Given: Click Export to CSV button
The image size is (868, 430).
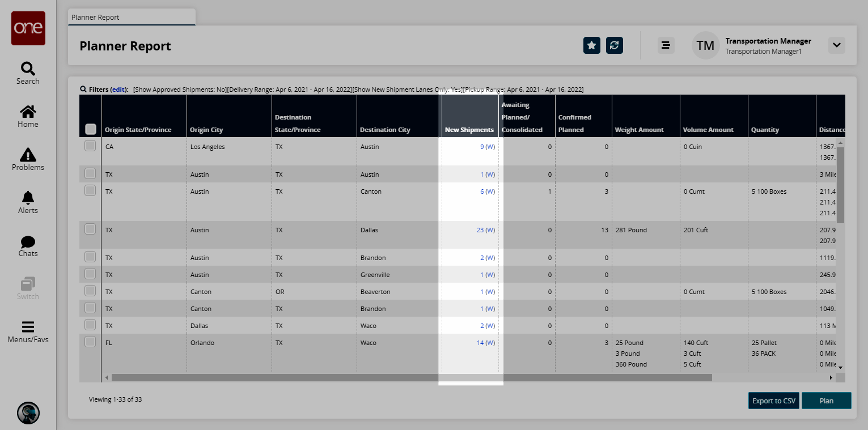Looking at the screenshot, I should 773,401.
